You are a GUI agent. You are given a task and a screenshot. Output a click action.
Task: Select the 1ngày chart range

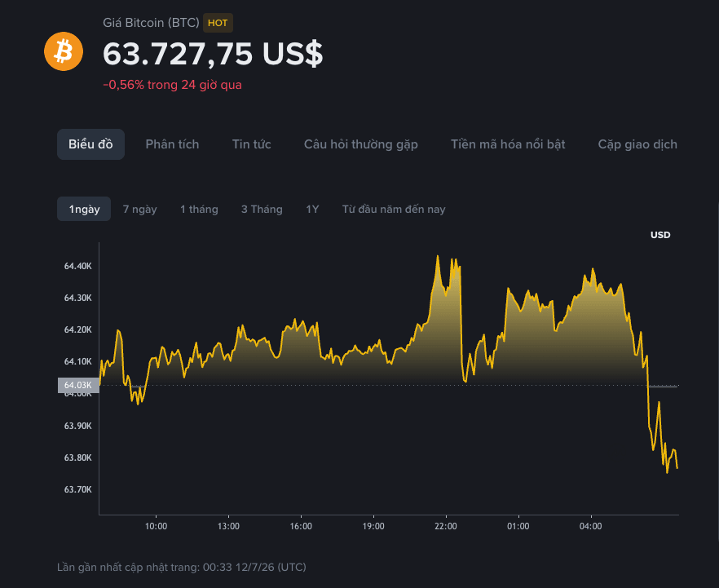click(x=84, y=209)
